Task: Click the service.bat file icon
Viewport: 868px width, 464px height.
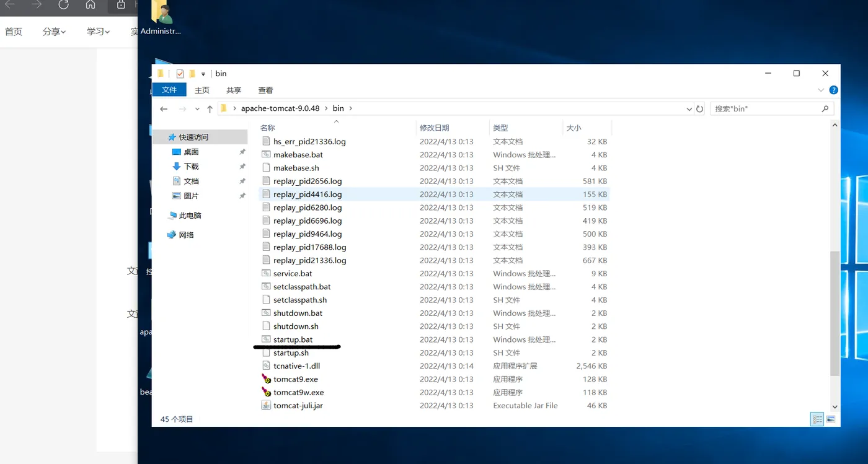Action: tap(266, 273)
